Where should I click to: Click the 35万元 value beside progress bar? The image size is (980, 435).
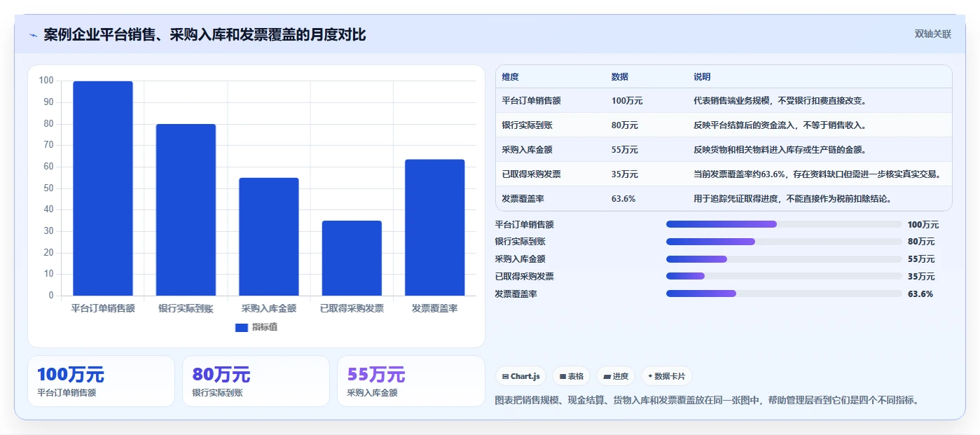(921, 276)
